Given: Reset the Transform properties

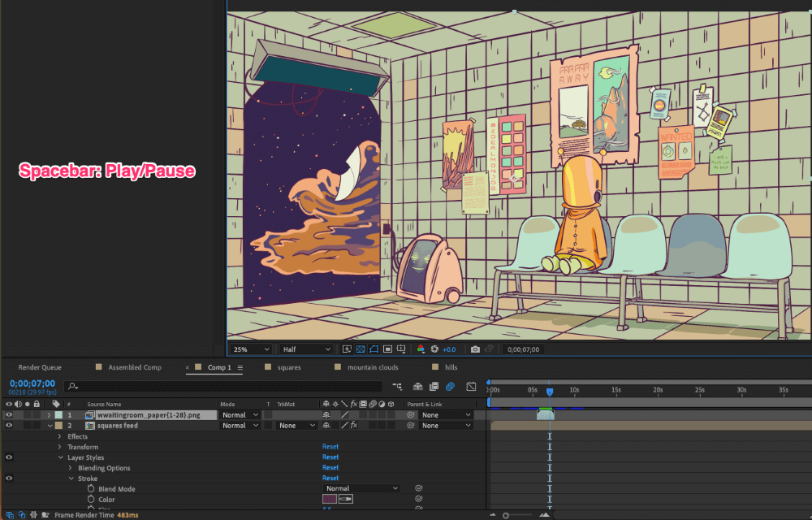Looking at the screenshot, I should (x=330, y=446).
